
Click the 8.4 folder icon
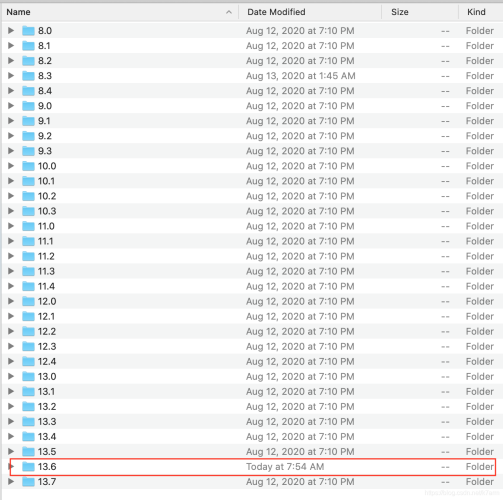pos(28,91)
